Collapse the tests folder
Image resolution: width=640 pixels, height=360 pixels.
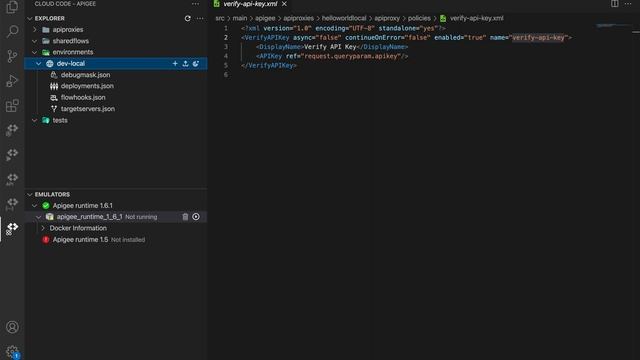pos(35,120)
